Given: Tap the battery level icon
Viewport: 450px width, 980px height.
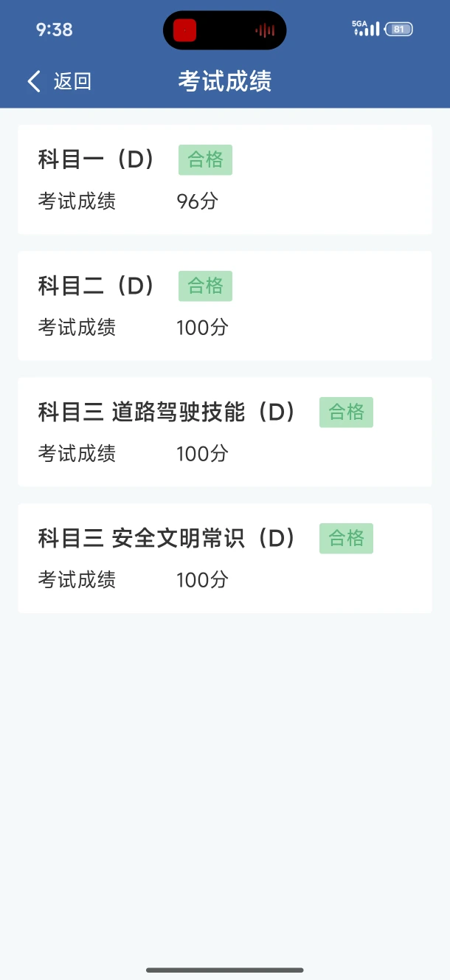Looking at the screenshot, I should click(x=399, y=30).
